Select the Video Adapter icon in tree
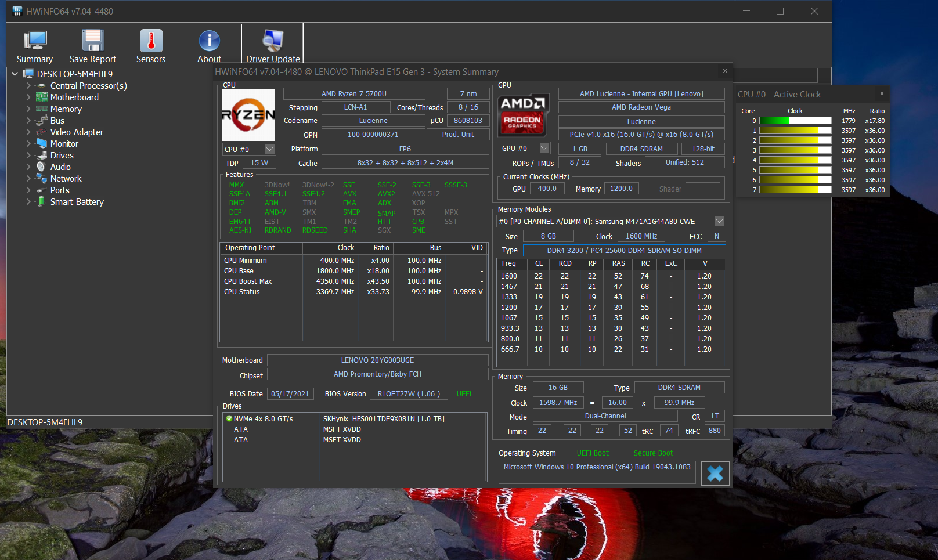The height and width of the screenshot is (560, 938). tap(41, 132)
